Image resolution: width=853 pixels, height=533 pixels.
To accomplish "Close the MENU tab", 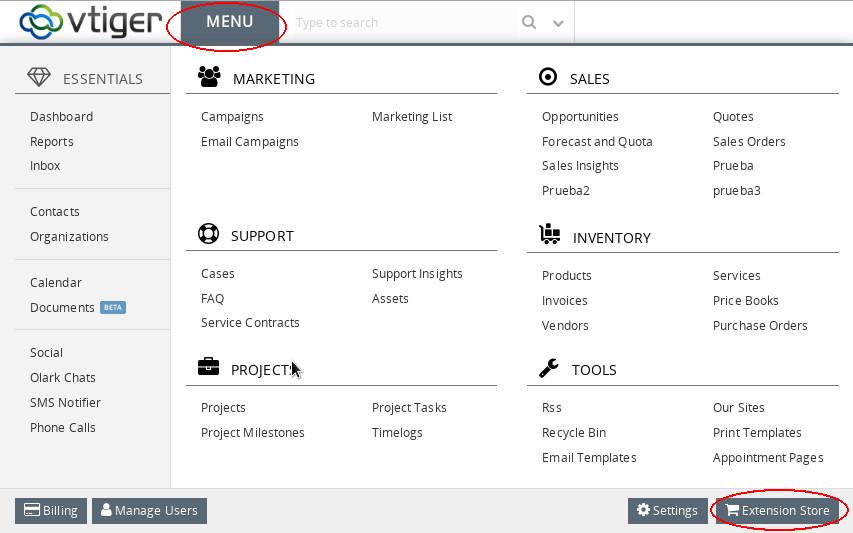I will (x=229, y=22).
